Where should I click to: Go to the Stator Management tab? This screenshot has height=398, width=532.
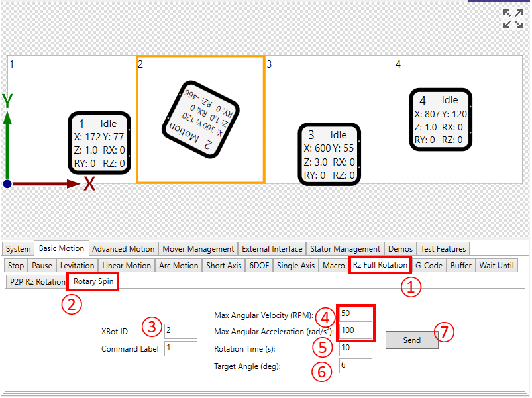pos(346,249)
